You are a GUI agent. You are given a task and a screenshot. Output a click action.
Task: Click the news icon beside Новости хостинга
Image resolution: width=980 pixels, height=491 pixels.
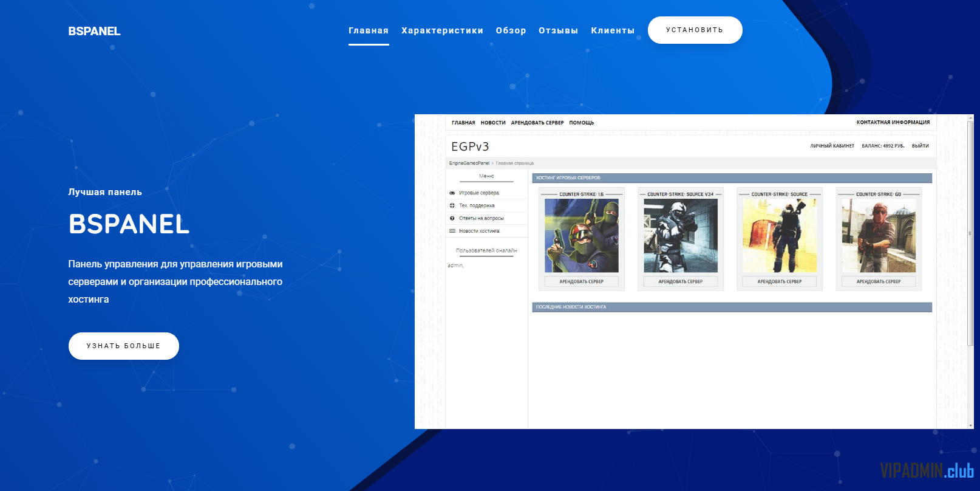coord(452,231)
